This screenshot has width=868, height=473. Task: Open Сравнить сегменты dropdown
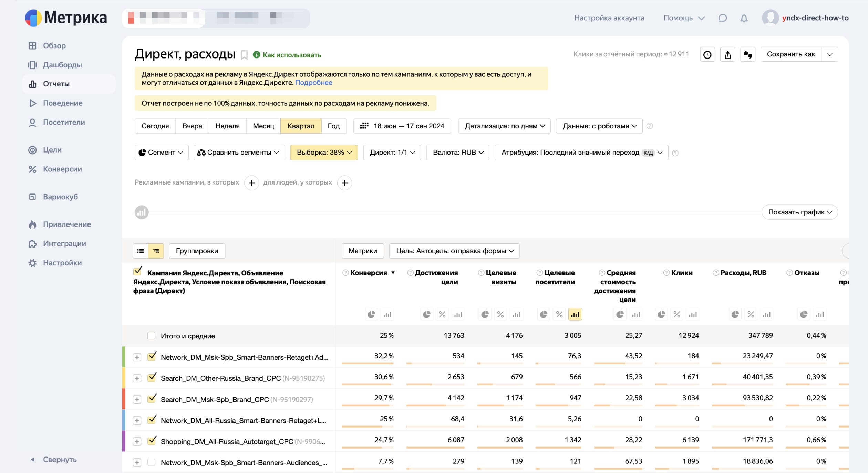coord(239,153)
